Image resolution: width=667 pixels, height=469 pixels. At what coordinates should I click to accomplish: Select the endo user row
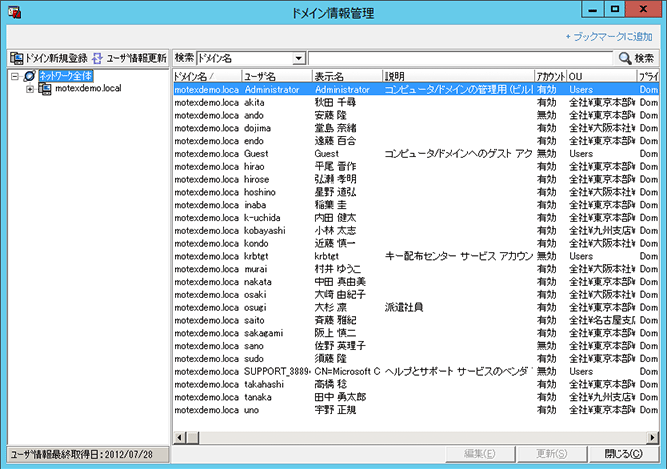[x=416, y=141]
